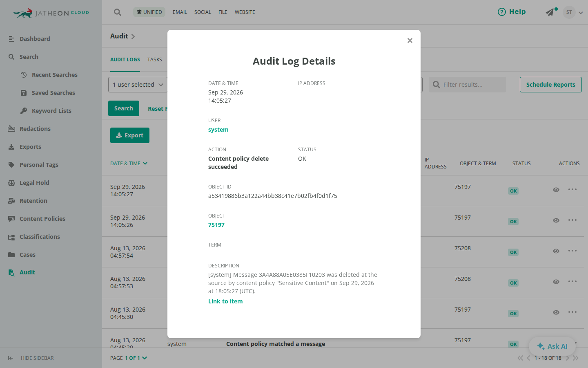Open the page selector '1 OF 1'
Viewport: 588px width, 368px height.
click(136, 358)
